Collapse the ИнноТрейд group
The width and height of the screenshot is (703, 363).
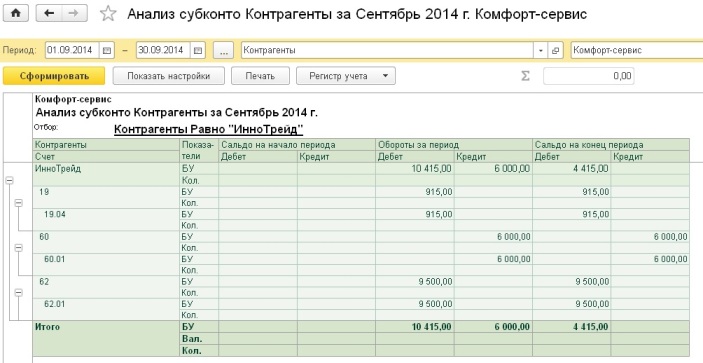pyautogui.click(x=9, y=180)
